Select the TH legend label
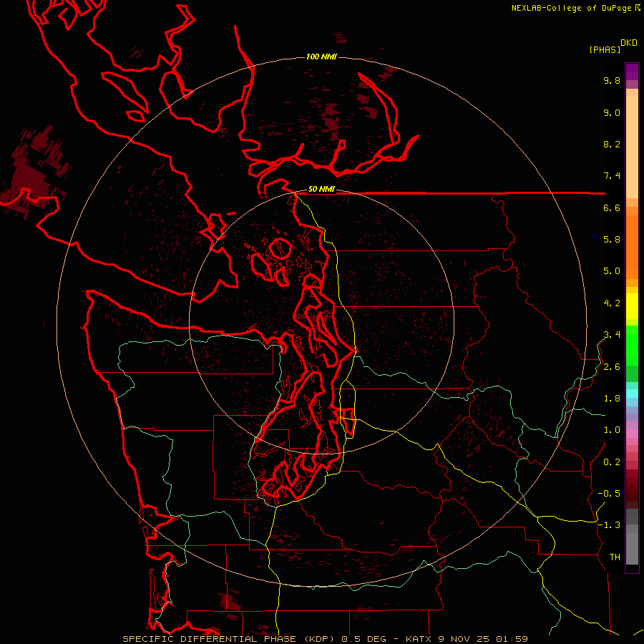The image size is (644, 644). [615, 557]
